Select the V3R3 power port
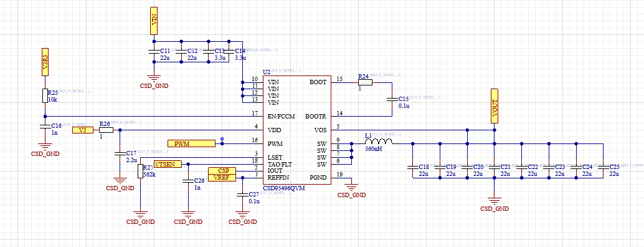The image size is (644, 247). [45, 62]
